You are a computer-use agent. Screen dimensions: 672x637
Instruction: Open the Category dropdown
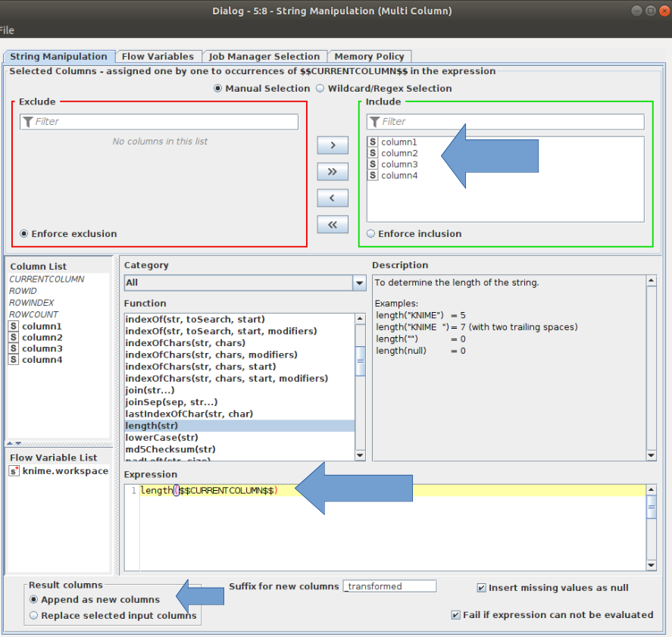tap(359, 283)
